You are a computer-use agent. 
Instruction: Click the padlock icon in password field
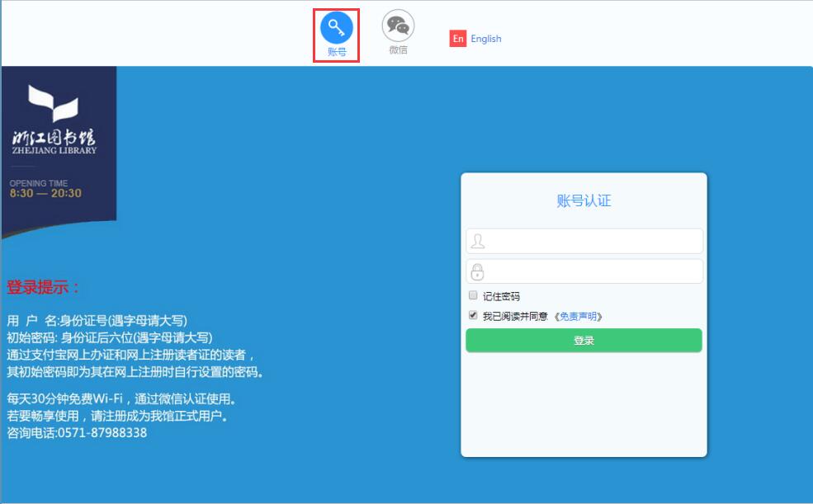coord(478,271)
